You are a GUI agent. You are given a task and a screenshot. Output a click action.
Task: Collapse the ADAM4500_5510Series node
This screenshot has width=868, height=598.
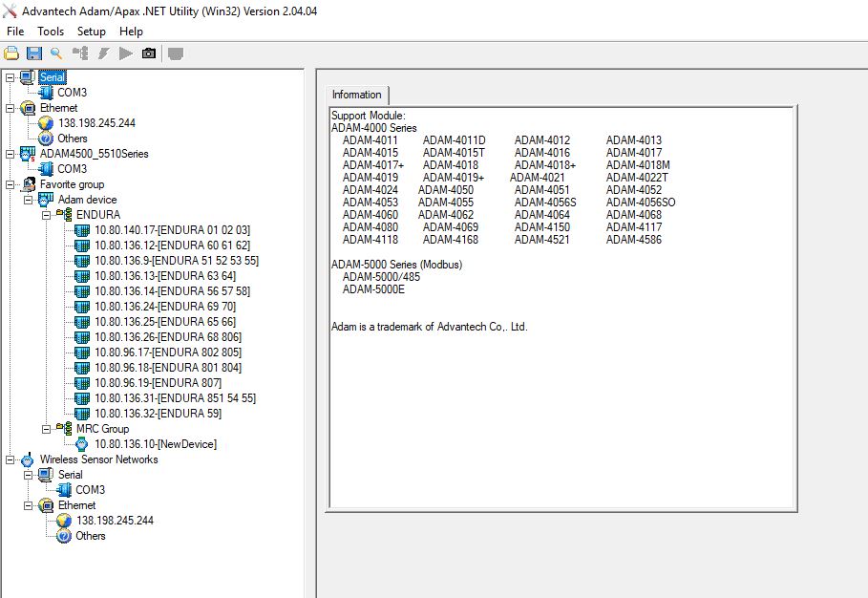[x=10, y=154]
